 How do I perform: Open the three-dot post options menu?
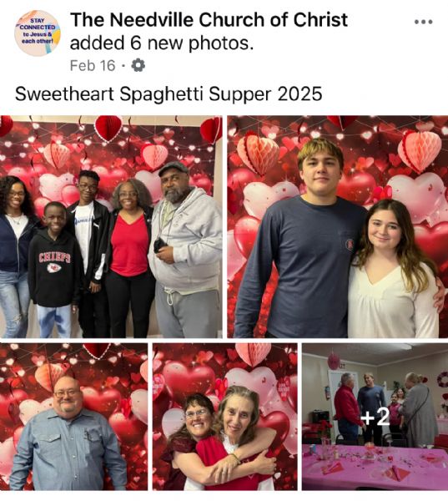point(424,22)
